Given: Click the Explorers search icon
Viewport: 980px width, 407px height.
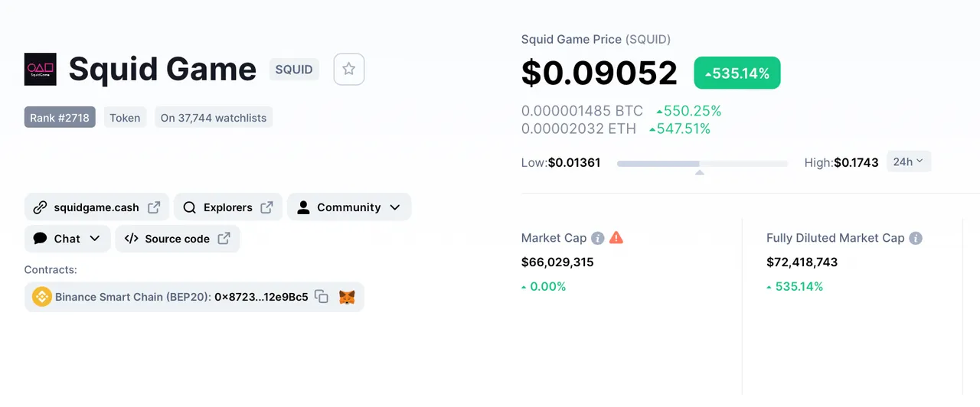Looking at the screenshot, I should click(x=190, y=207).
